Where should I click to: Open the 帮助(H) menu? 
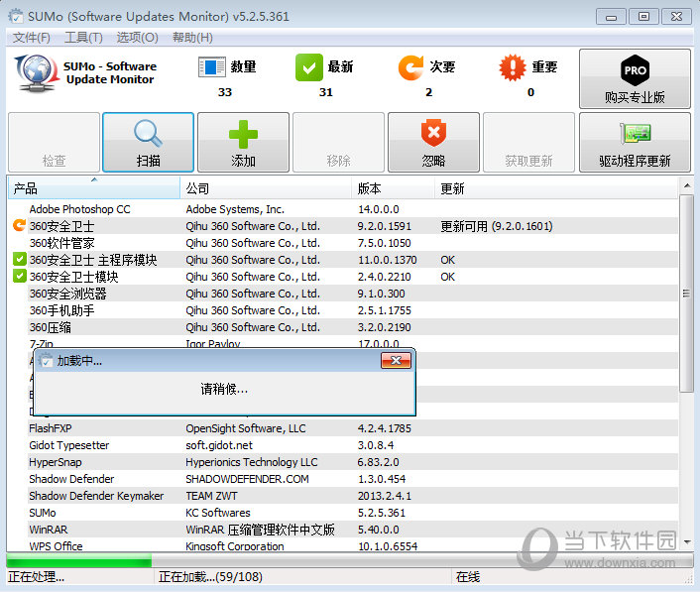(x=192, y=38)
